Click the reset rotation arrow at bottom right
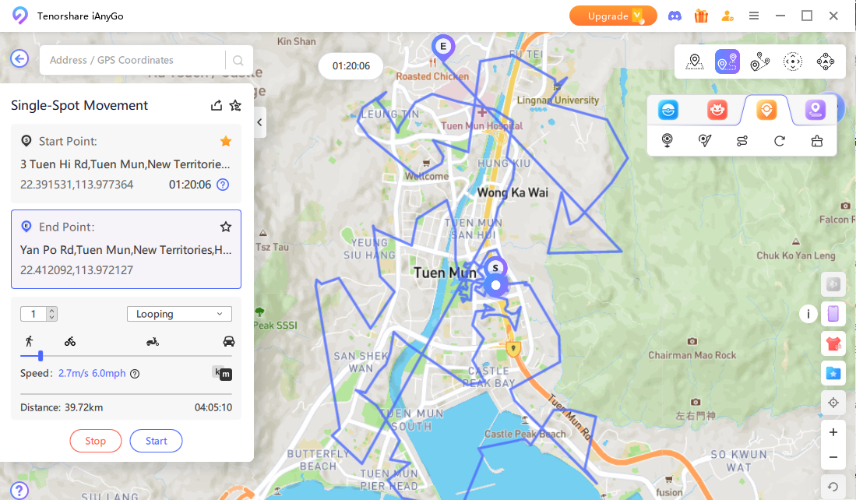Image resolution: width=856 pixels, height=500 pixels. point(833,486)
